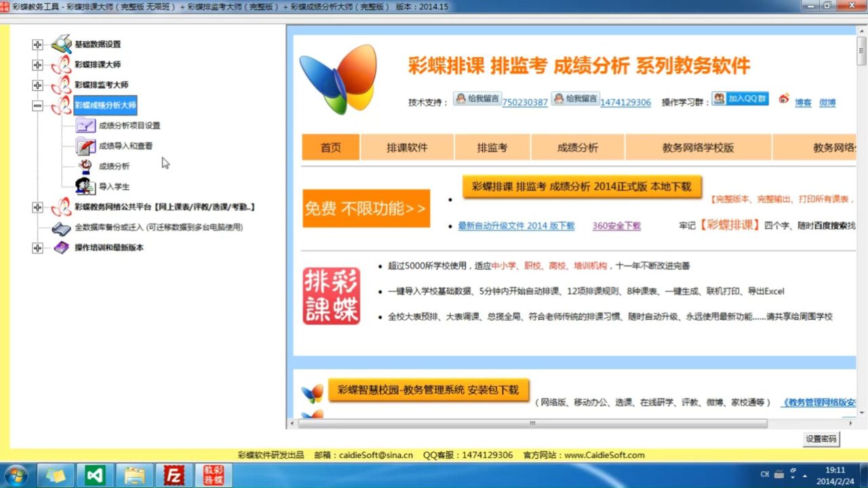The image size is (868, 488).
Task: Click the large butterfly logo
Action: pos(338,79)
